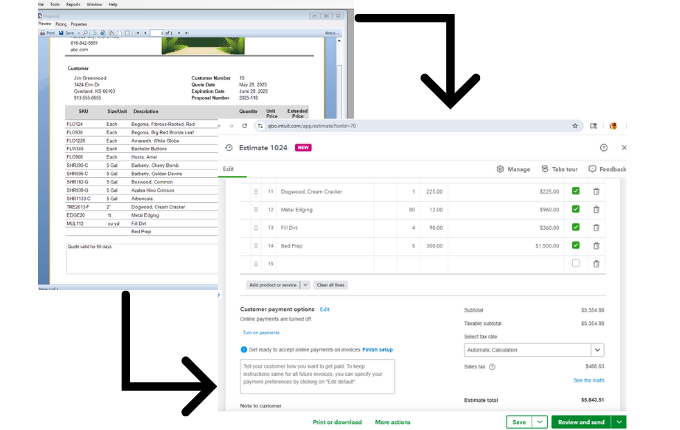Close the Estimate 1024 form
The width and height of the screenshot is (680, 430).
[624, 148]
